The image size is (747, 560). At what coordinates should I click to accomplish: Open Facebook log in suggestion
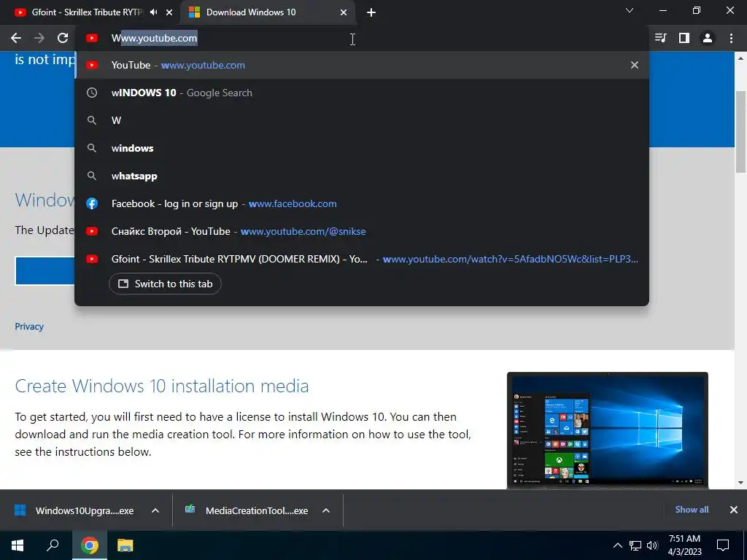(362, 203)
